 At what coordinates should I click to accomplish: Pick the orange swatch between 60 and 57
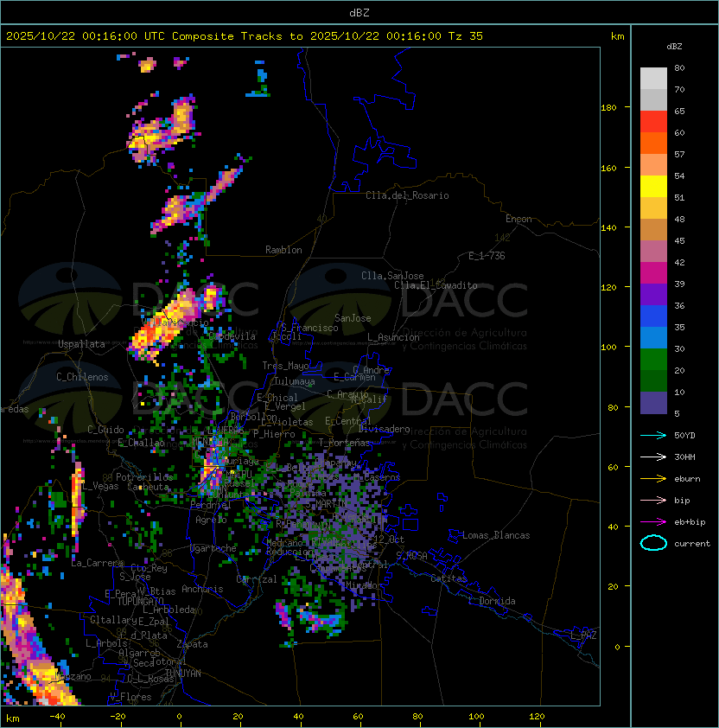click(653, 143)
